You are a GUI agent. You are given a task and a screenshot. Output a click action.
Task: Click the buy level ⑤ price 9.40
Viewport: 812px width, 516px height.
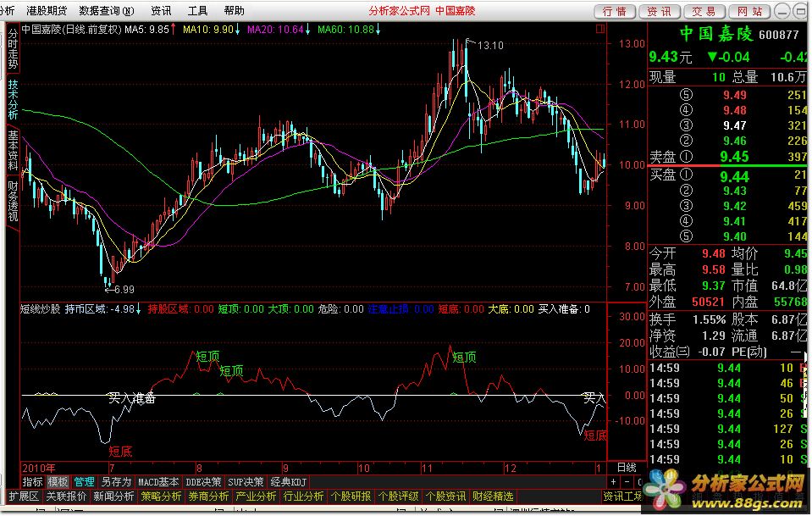point(735,236)
